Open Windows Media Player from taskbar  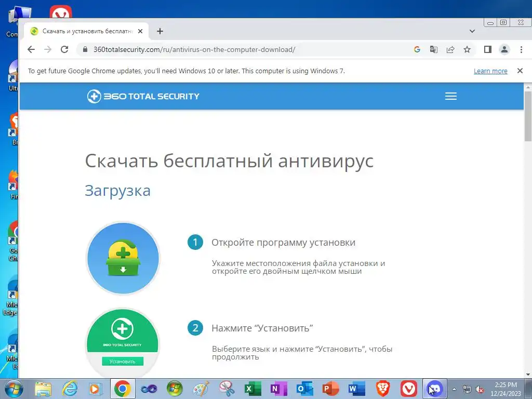[96, 389]
